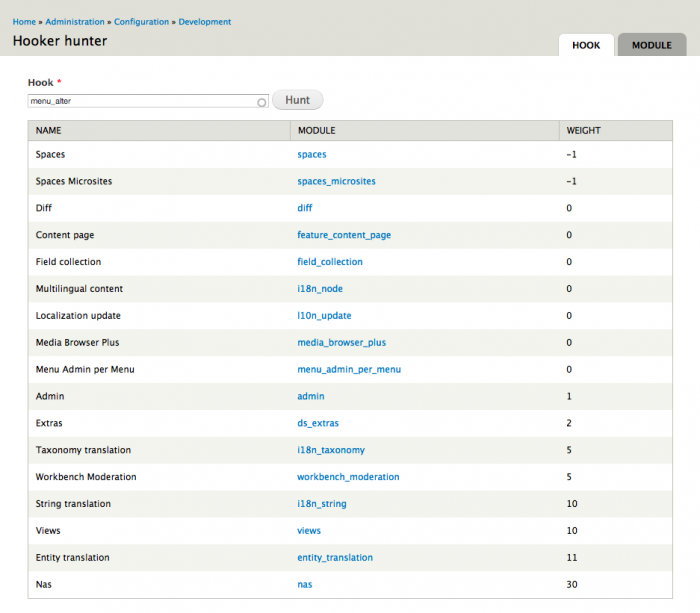
Task: Follow the field_collection module link
Action: tap(330, 262)
